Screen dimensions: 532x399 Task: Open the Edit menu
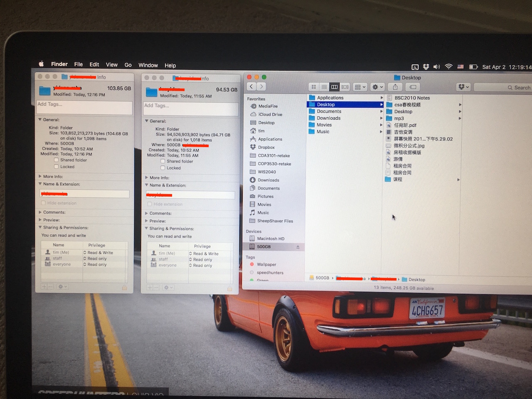tap(94, 64)
